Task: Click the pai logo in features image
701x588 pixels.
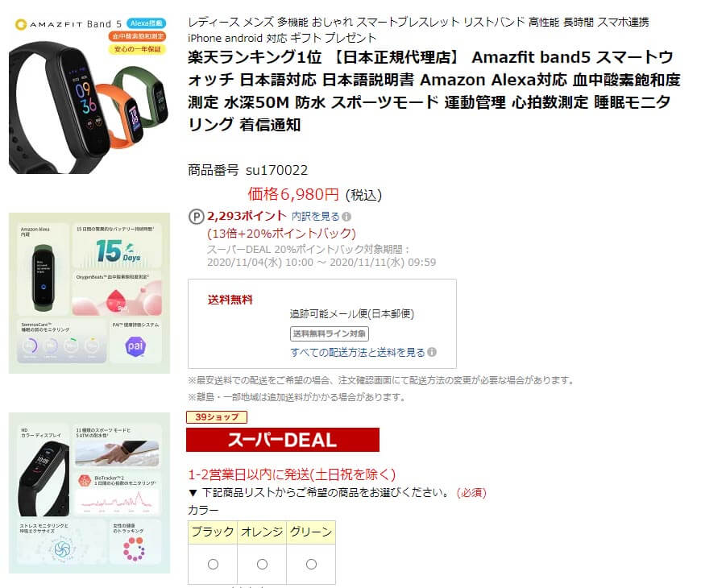Action: click(x=135, y=346)
